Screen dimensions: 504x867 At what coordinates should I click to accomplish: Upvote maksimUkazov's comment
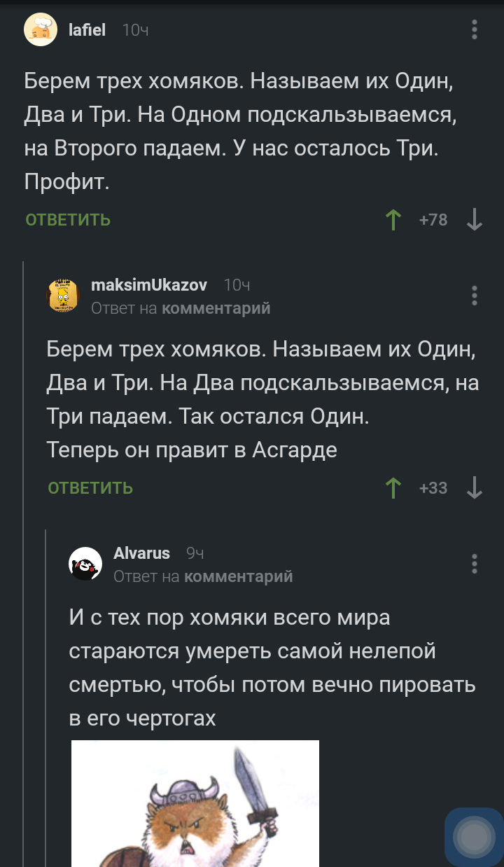click(x=393, y=488)
